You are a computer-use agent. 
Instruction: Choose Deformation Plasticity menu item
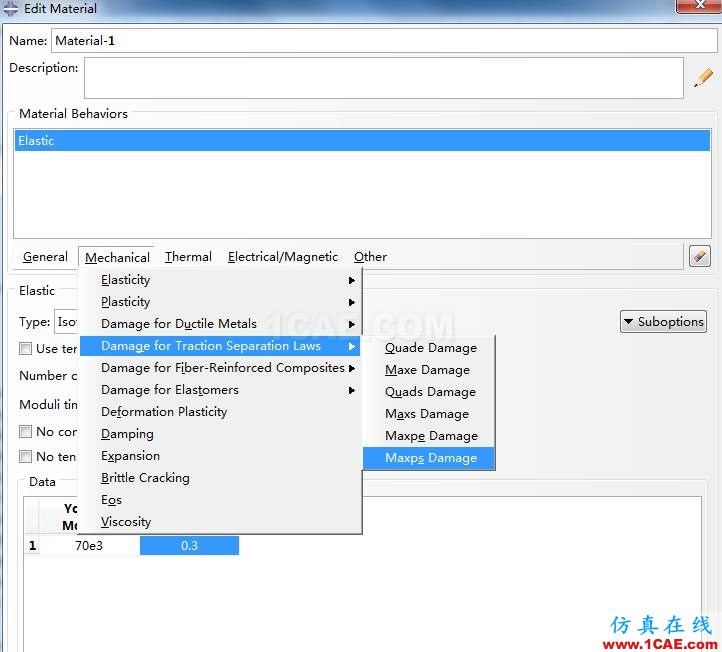pos(220,412)
